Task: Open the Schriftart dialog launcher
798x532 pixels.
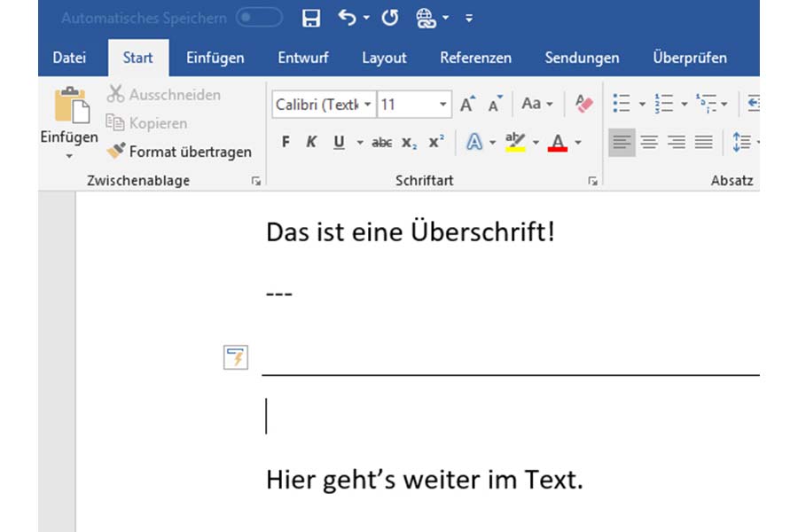Action: (592, 180)
